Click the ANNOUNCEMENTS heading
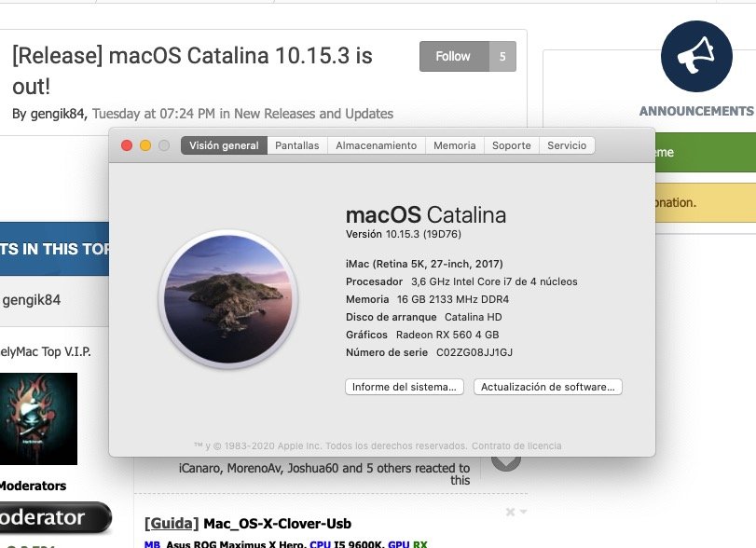 click(696, 111)
